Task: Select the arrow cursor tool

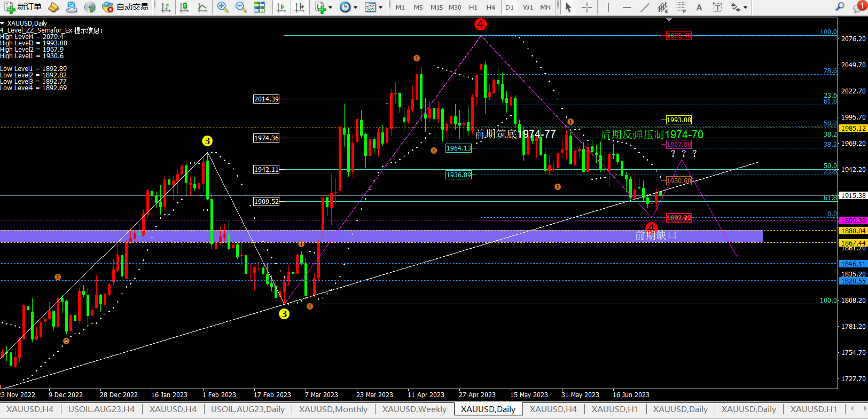Action: pyautogui.click(x=568, y=7)
